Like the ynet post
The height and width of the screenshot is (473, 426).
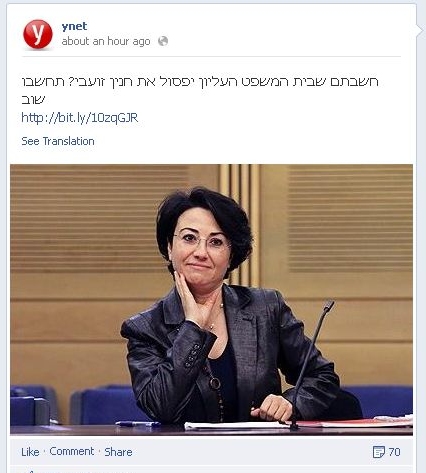tap(30, 452)
